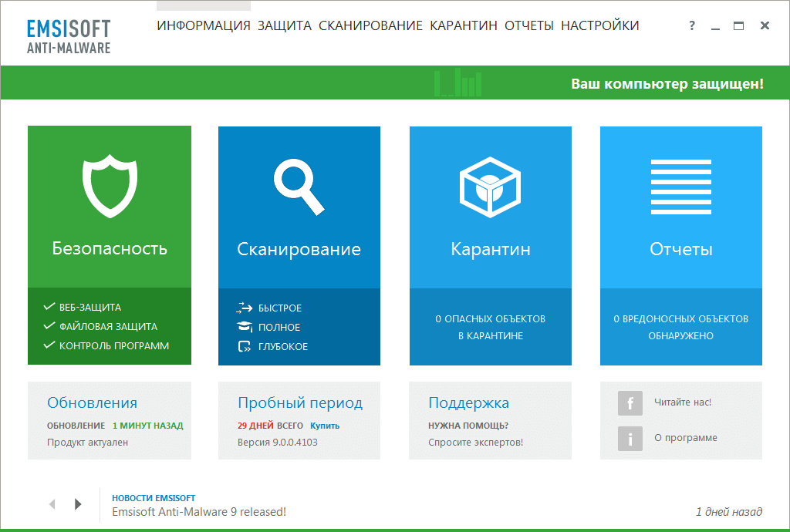Open help using the question mark icon
Image resolution: width=790 pixels, height=532 pixels.
690,25
